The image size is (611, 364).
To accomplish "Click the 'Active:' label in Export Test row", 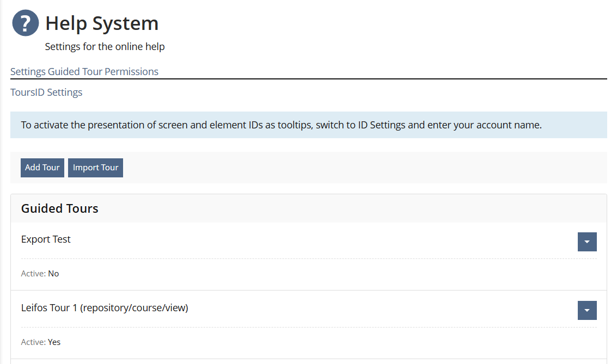I will [x=33, y=274].
